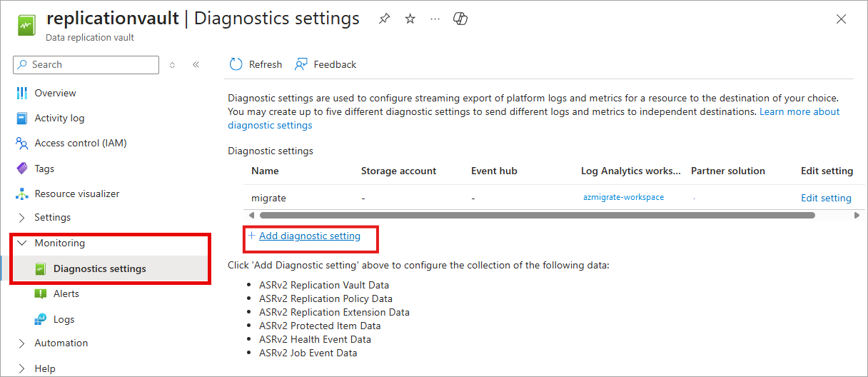The height and width of the screenshot is (377, 868).
Task: Pin the replicationvault blade
Action: pyautogui.click(x=385, y=19)
